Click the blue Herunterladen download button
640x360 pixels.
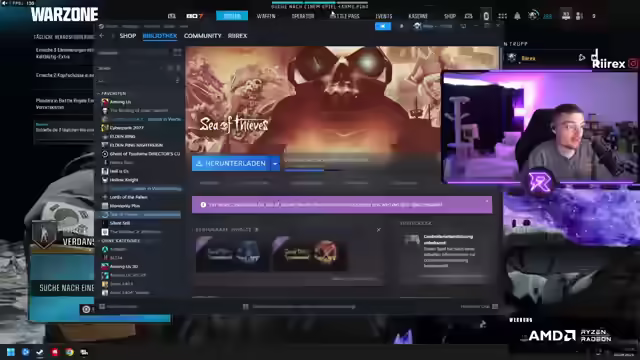(231, 164)
